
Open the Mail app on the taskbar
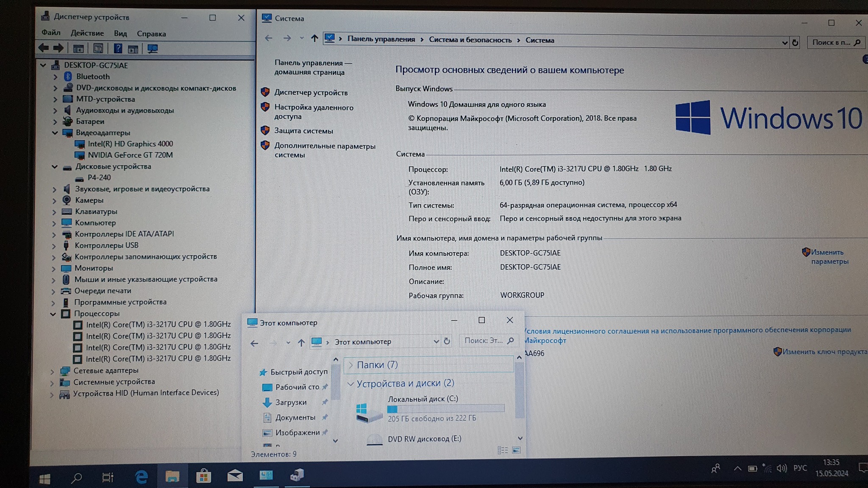[235, 476]
